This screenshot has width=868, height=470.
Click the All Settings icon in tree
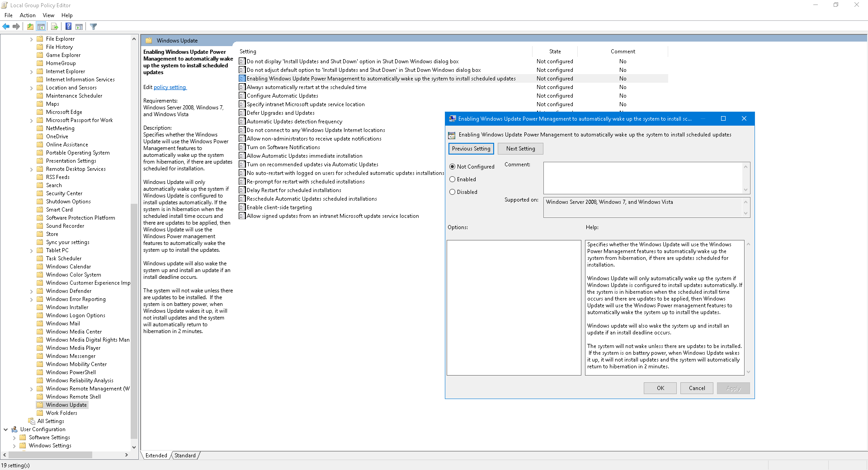pos(32,421)
